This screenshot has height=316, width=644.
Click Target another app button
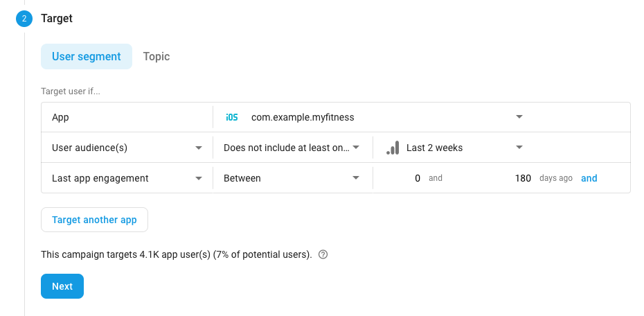94,220
